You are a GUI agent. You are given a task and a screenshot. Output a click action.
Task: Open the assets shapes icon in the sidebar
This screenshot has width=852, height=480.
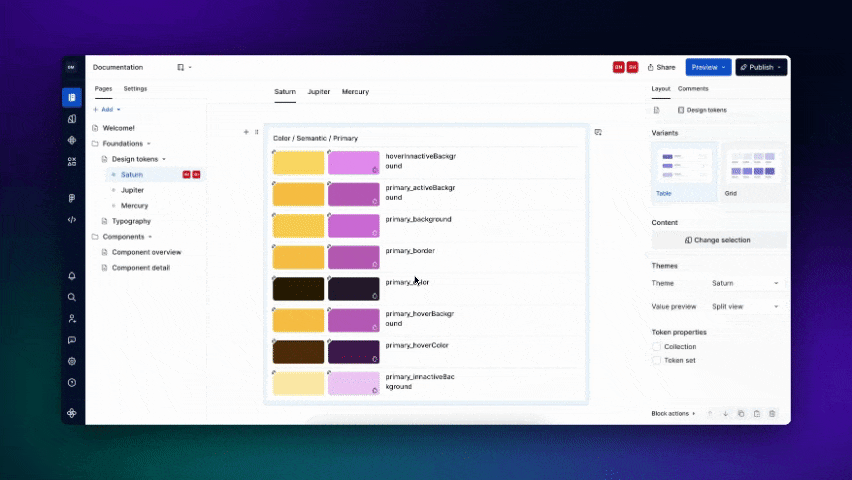[x=72, y=161]
